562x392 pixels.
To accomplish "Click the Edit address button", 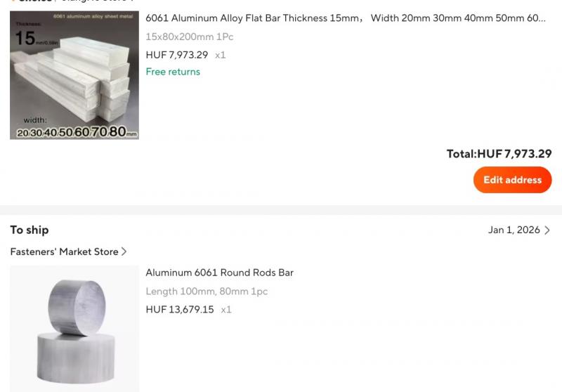I will point(512,180).
